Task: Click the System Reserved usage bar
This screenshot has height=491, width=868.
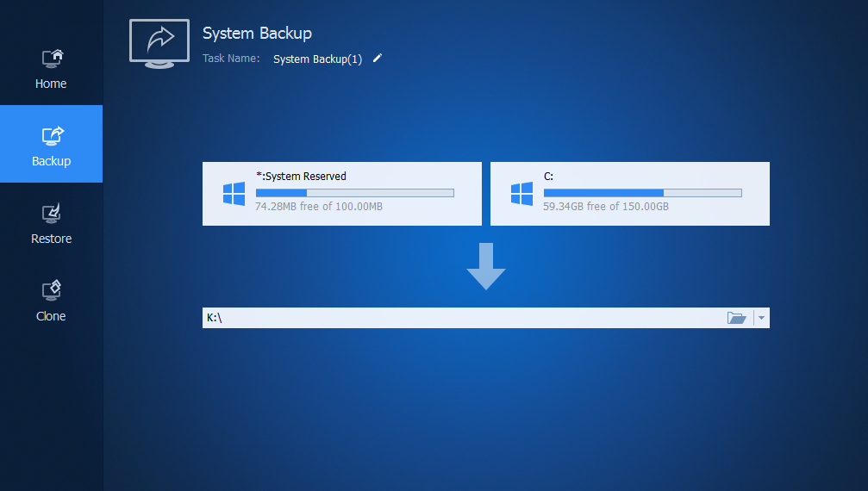Action: pyautogui.click(x=354, y=193)
